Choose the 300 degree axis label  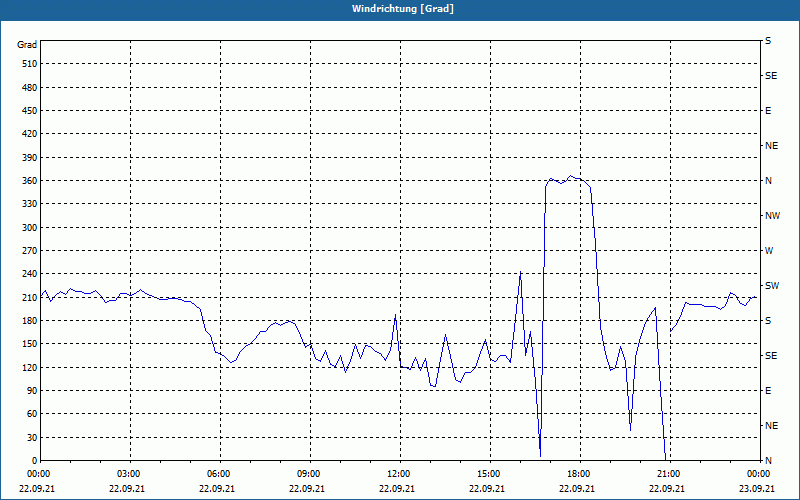[30, 227]
